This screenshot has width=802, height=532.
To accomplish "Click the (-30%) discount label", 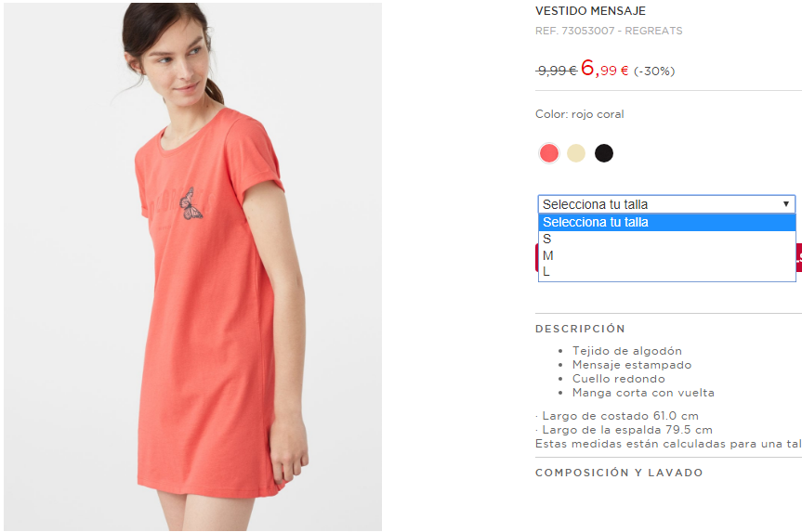I will click(654, 71).
